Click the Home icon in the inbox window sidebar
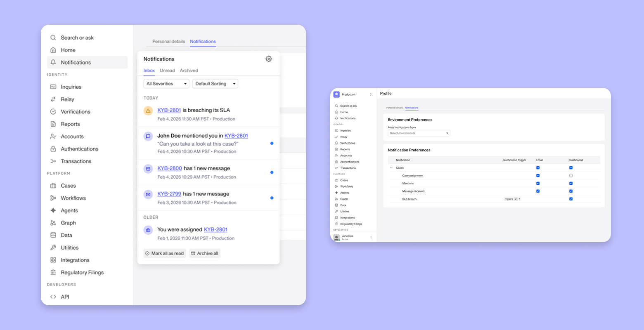The width and height of the screenshot is (644, 330). click(53, 50)
